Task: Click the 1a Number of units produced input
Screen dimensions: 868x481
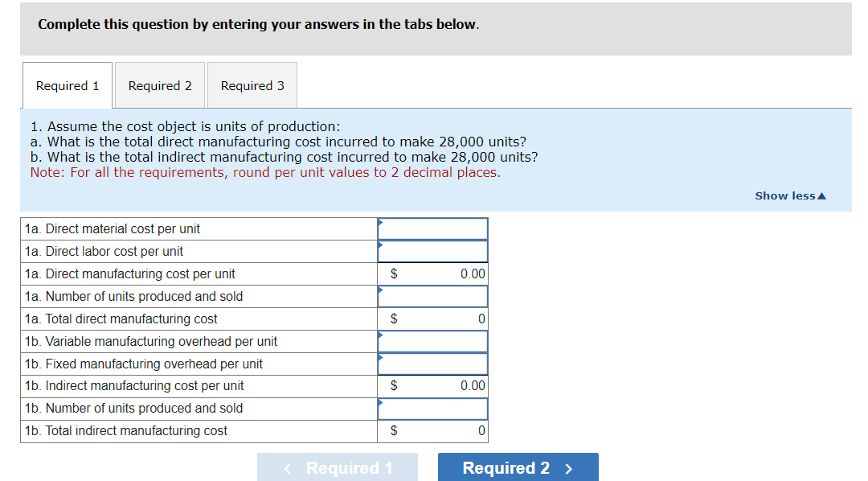Action: point(432,296)
